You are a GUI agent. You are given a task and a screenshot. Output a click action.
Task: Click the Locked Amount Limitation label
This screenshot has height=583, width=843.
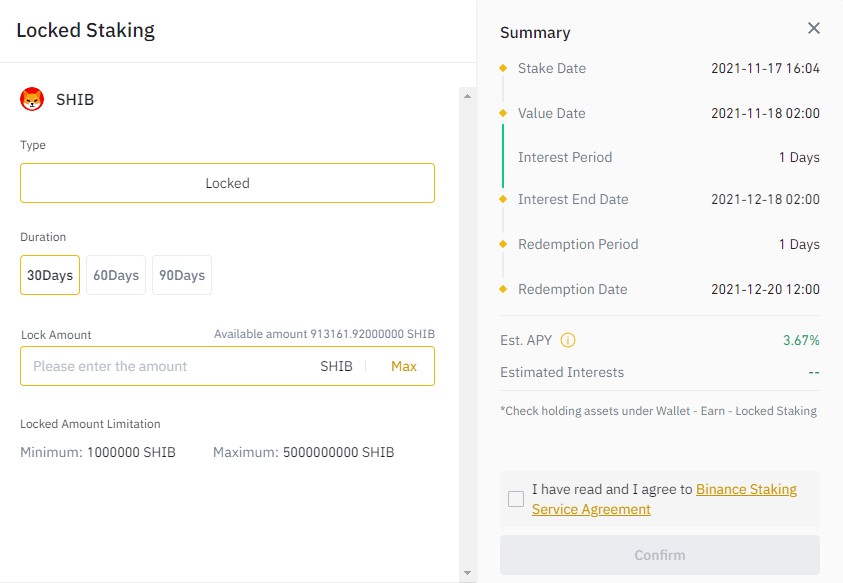[90, 424]
